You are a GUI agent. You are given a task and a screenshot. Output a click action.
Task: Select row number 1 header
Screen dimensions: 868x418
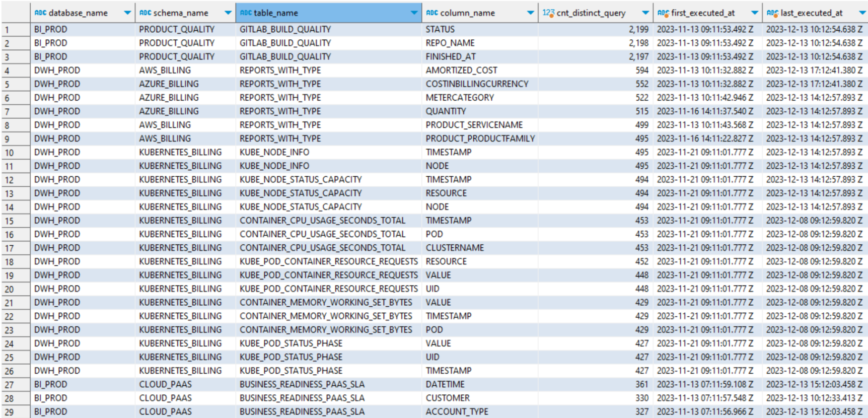tap(15, 30)
